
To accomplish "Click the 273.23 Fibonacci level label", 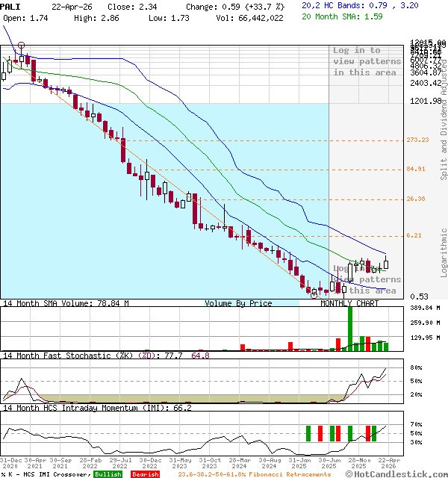I will click(x=417, y=140).
